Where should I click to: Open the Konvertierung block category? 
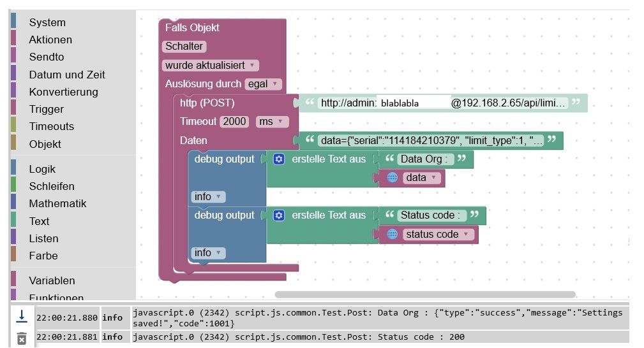(64, 92)
